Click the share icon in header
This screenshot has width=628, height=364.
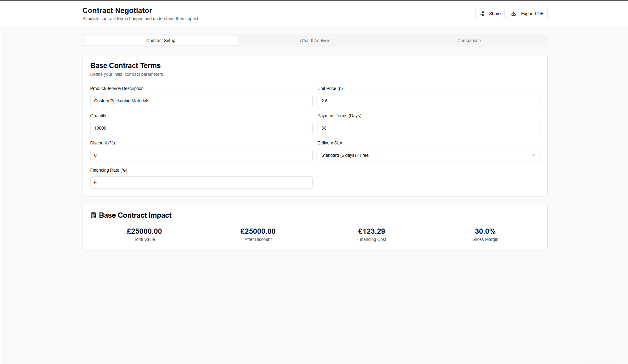click(x=482, y=14)
